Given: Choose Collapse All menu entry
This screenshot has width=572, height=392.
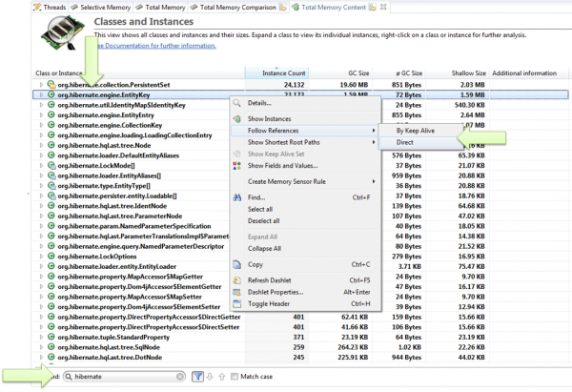Looking at the screenshot, I should 305,249.
